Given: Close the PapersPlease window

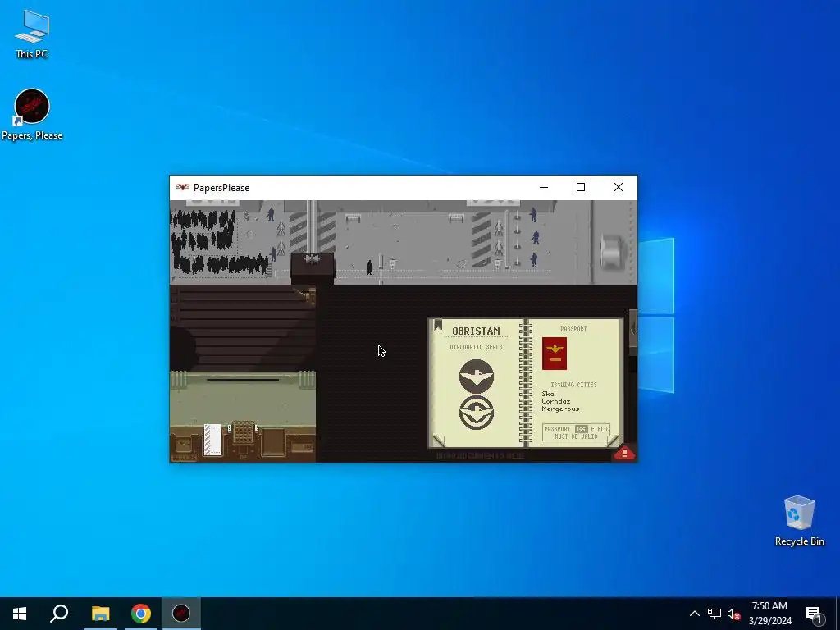Looking at the screenshot, I should click(x=619, y=188).
